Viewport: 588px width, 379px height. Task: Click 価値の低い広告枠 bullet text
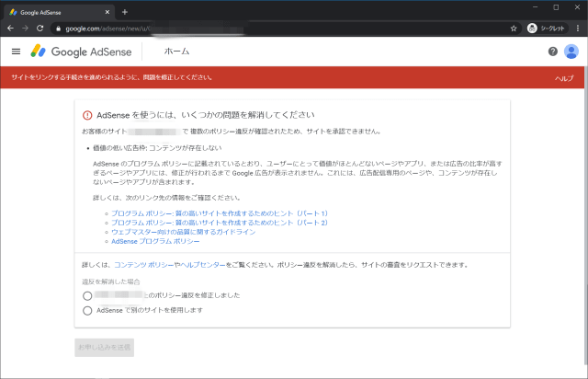[157, 148]
